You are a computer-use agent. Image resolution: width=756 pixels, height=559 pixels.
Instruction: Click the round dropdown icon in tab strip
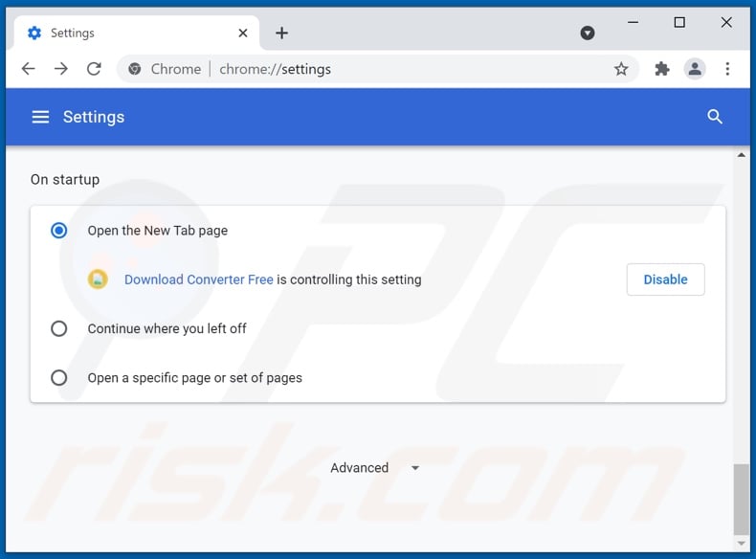point(588,33)
